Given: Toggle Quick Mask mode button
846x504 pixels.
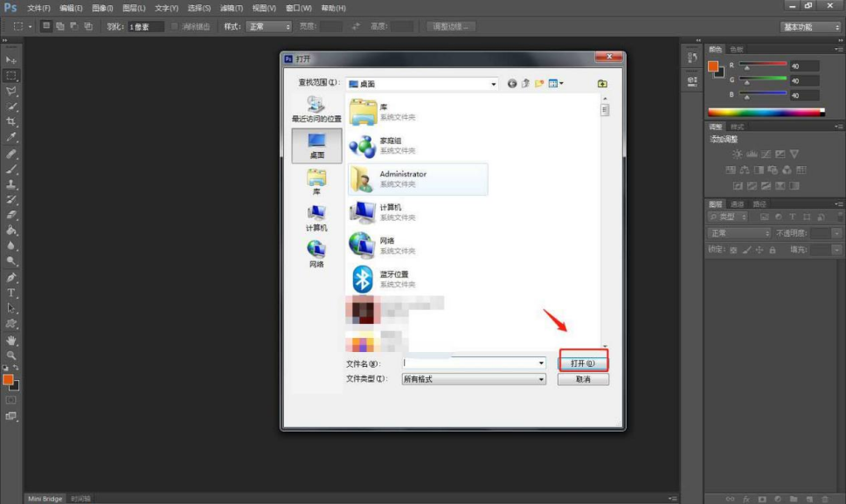Looking at the screenshot, I should click(x=11, y=400).
